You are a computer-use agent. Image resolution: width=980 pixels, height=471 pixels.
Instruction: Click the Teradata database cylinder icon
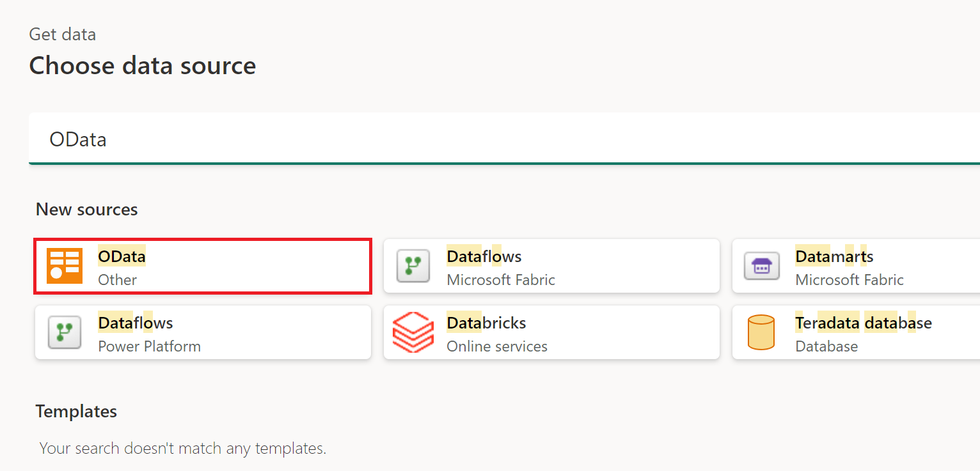tap(763, 332)
